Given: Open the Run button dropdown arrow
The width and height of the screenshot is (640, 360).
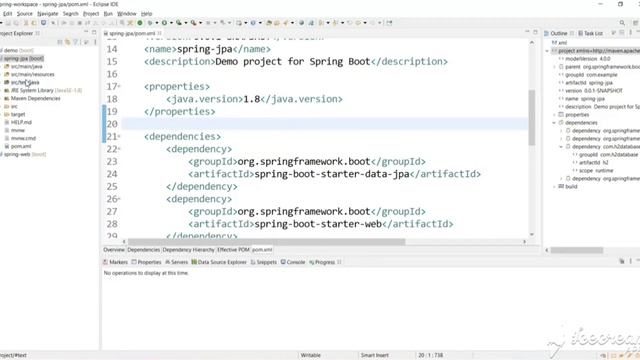Looking at the screenshot, I should (171, 23).
